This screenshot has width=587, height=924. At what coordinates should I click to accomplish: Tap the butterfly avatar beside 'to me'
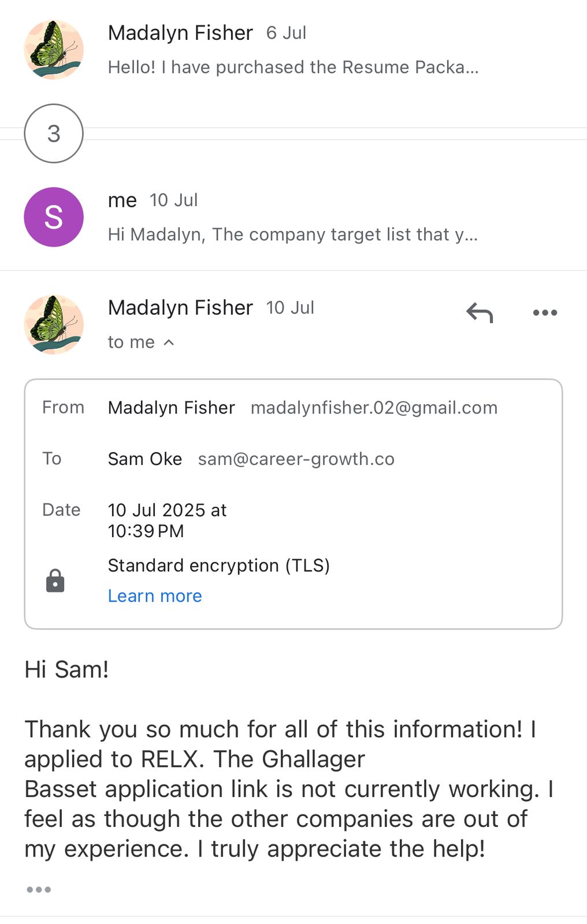54,325
